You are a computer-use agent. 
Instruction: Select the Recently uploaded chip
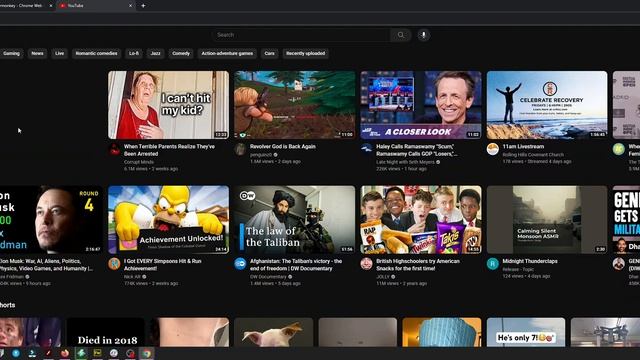click(305, 53)
